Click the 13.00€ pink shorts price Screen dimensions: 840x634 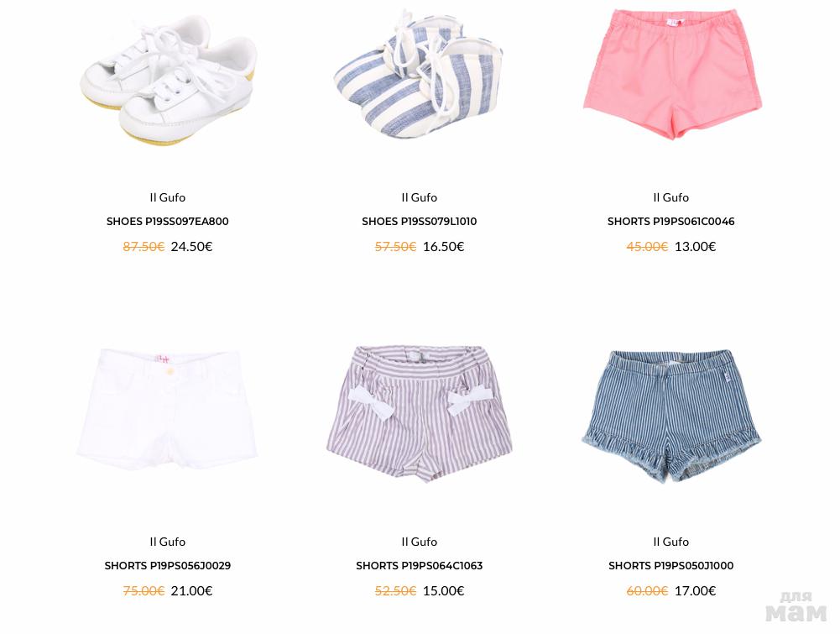point(696,247)
